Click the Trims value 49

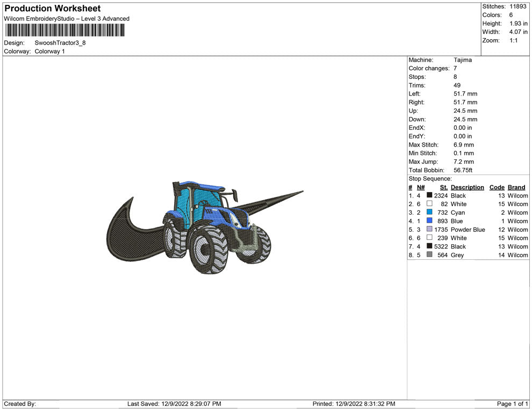tap(457, 85)
